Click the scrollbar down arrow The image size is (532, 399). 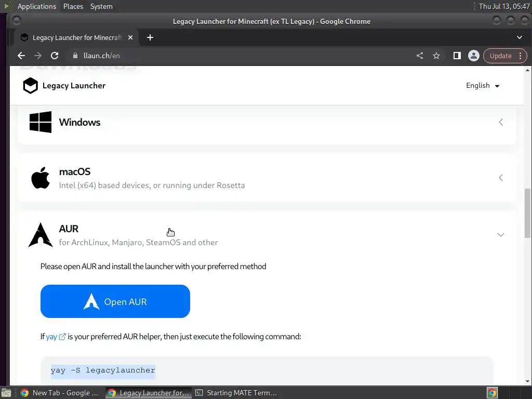click(x=528, y=381)
